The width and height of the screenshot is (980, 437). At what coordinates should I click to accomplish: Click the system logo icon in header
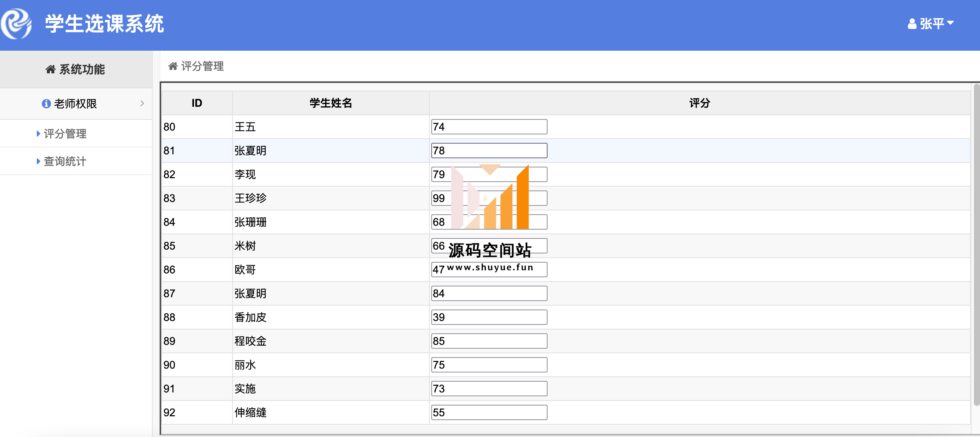click(x=16, y=24)
